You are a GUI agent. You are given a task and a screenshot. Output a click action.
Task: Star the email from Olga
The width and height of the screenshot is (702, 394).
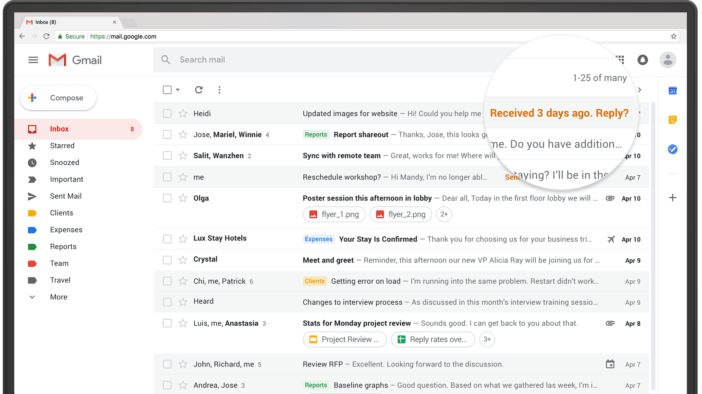coord(183,198)
